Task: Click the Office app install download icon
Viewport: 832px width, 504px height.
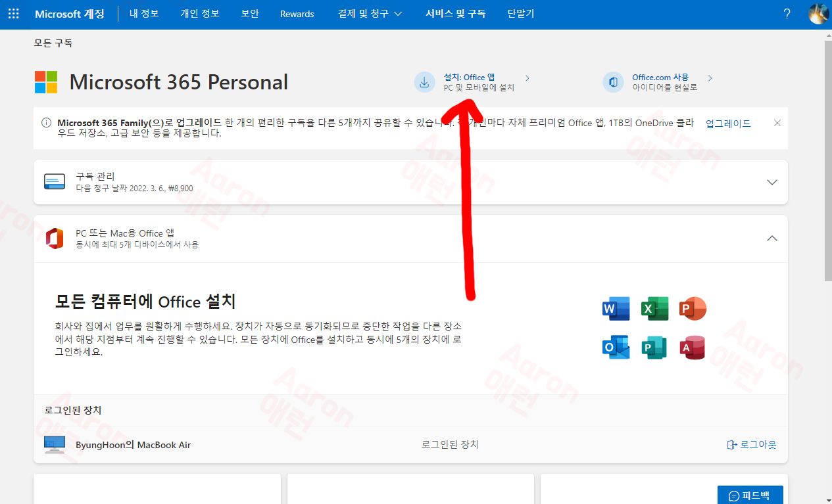Action: [x=424, y=82]
